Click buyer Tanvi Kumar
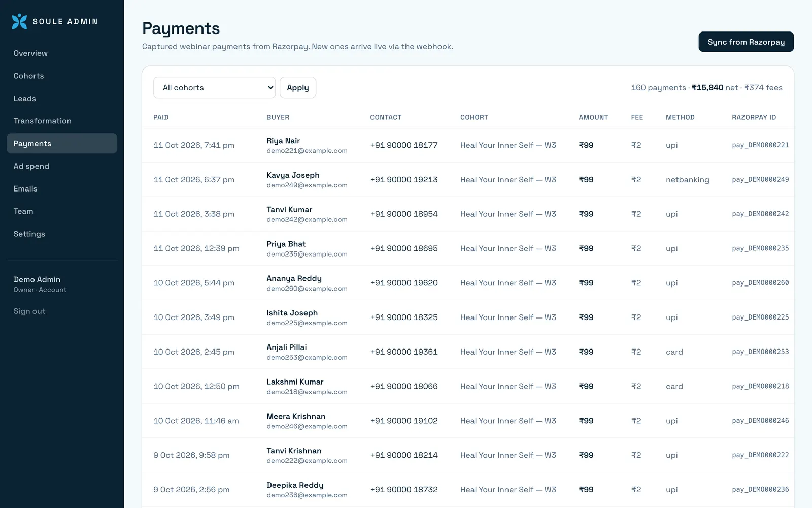The image size is (812, 508). [289, 209]
